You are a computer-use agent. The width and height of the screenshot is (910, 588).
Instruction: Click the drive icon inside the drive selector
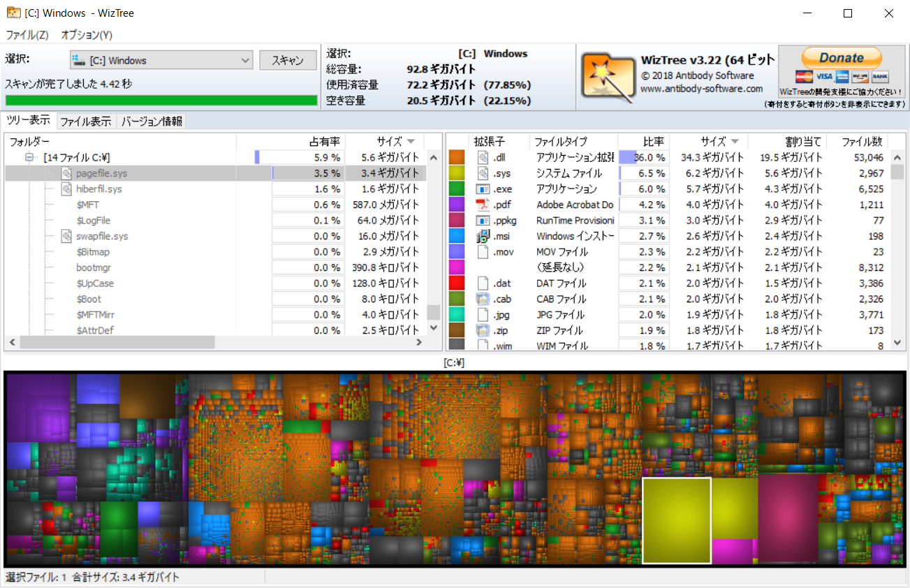tap(79, 60)
